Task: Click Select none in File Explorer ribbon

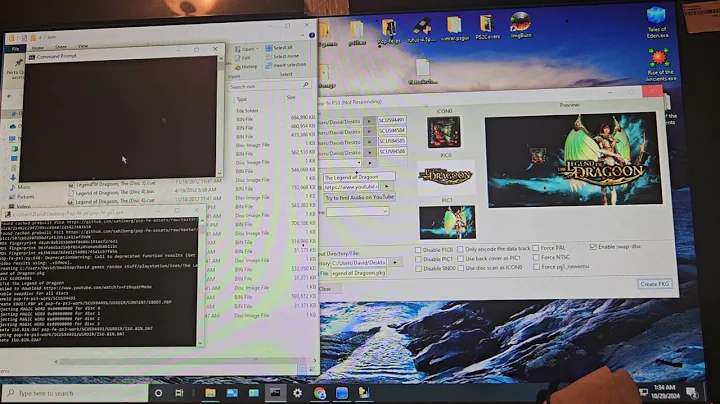Action: [x=281, y=56]
